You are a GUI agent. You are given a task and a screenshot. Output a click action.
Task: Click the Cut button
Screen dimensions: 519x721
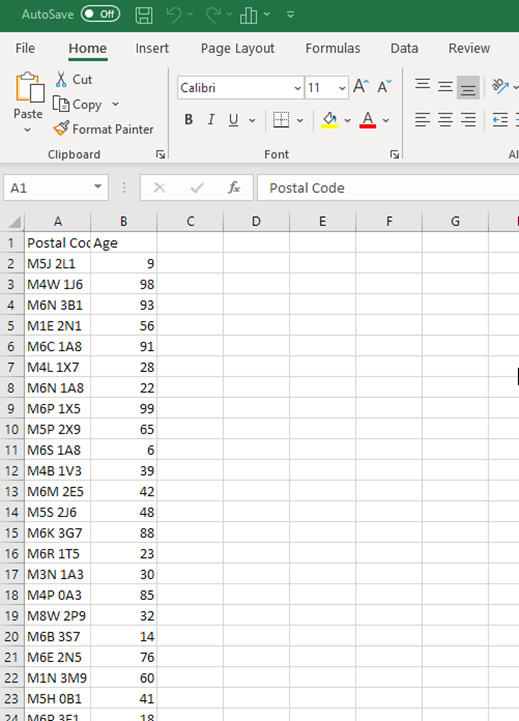tap(74, 80)
